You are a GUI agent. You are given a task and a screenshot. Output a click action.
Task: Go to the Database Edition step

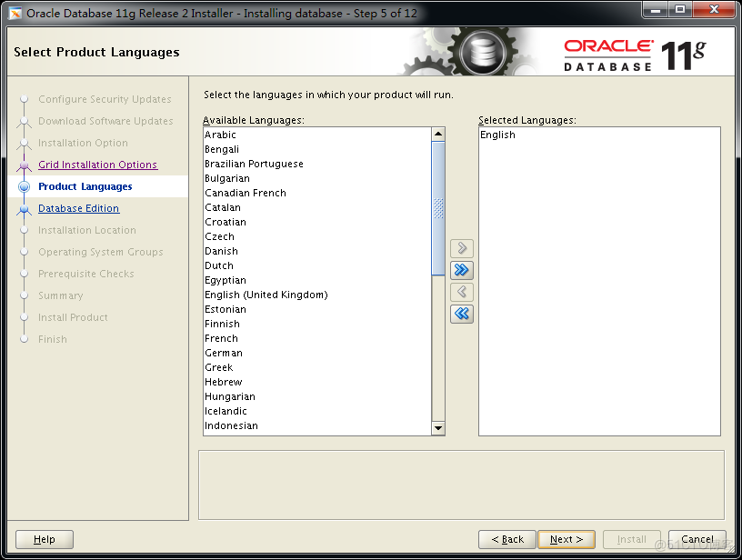point(78,208)
